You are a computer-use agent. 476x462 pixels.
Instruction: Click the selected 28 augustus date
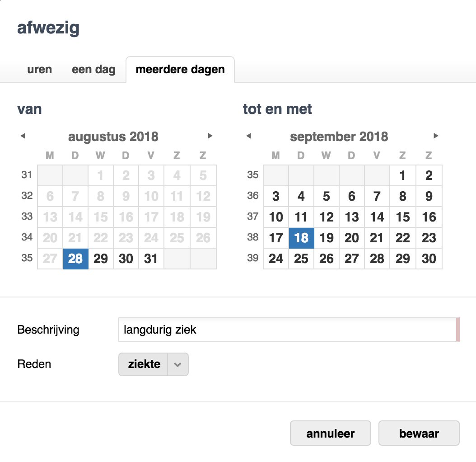75,259
